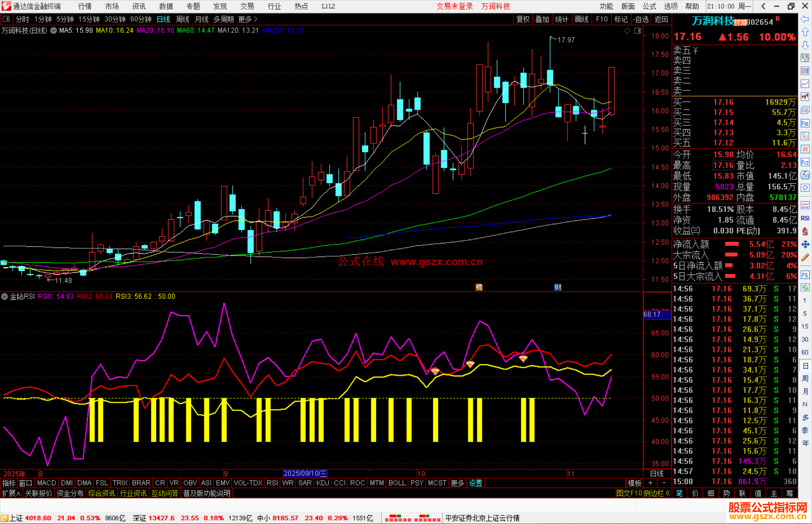
Task: Click the 2025/09/10 date marker on timeline
Action: (x=305, y=473)
